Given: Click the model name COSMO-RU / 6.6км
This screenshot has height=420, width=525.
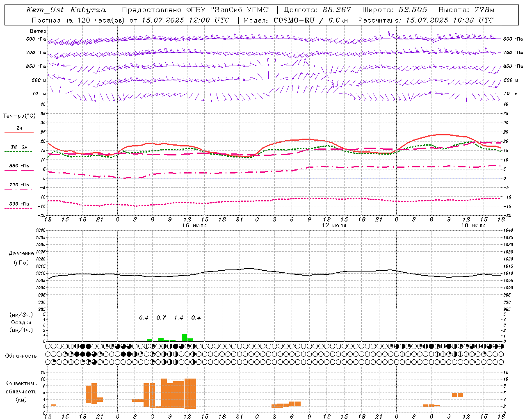Looking at the screenshot, I should [x=311, y=20].
